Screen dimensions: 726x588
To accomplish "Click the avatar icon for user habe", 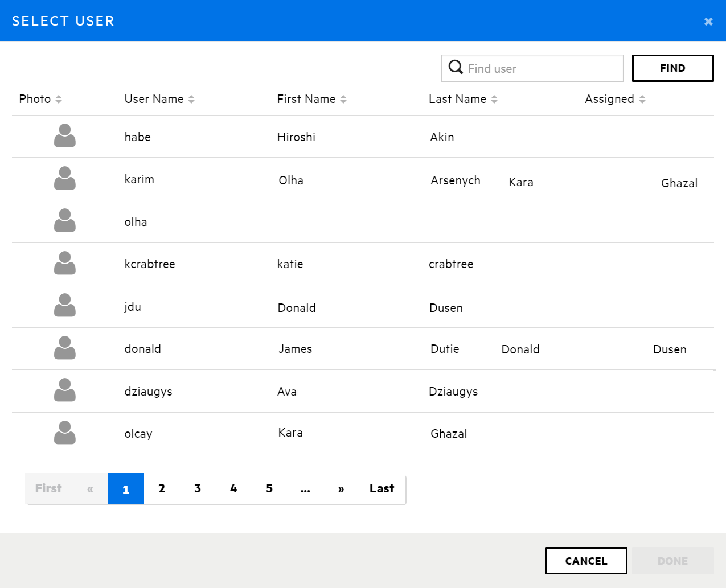I will coord(64,136).
